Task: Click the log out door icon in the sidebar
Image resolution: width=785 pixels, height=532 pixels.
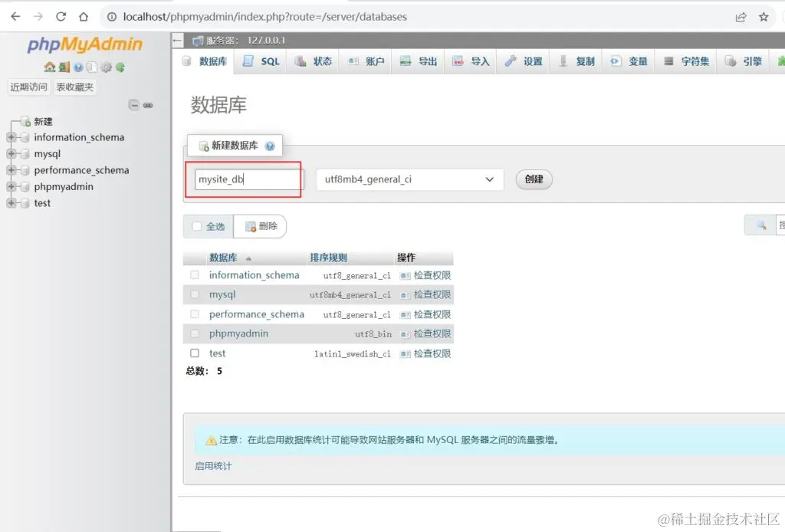Action: (x=64, y=67)
